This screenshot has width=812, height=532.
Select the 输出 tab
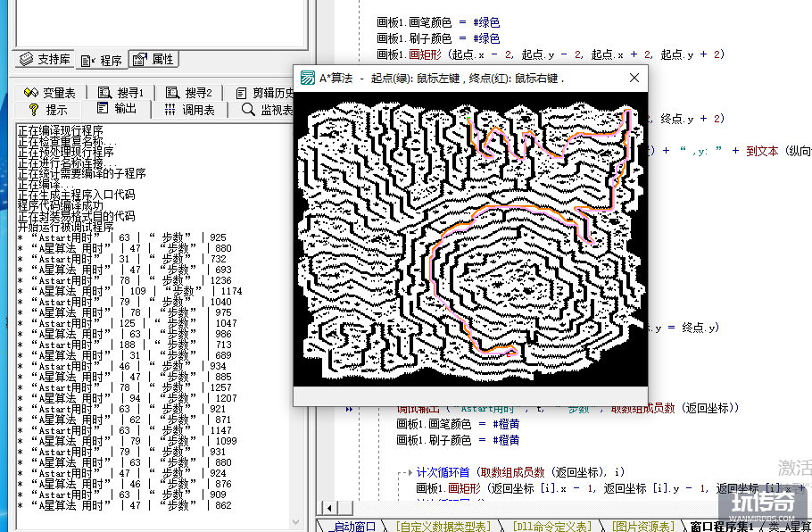(x=117, y=109)
